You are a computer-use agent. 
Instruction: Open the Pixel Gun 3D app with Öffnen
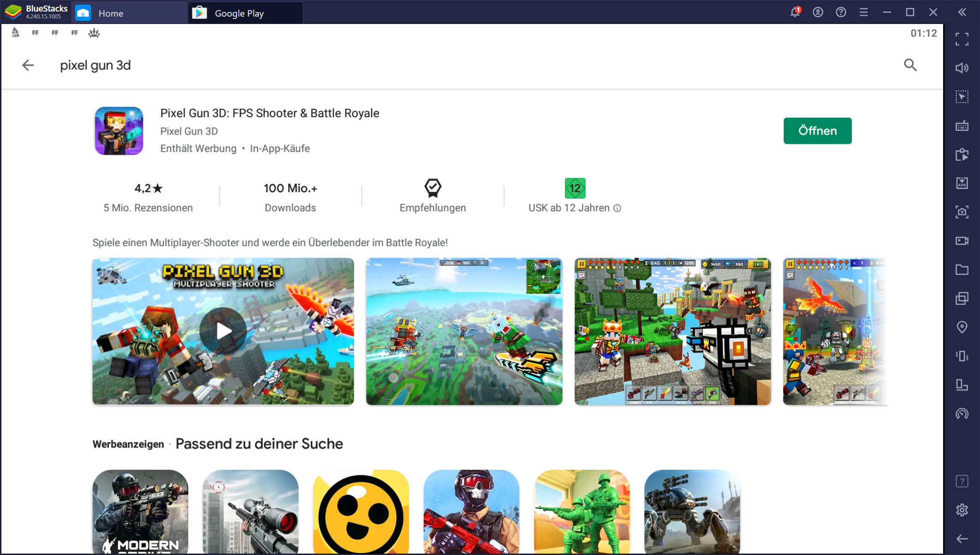click(817, 131)
